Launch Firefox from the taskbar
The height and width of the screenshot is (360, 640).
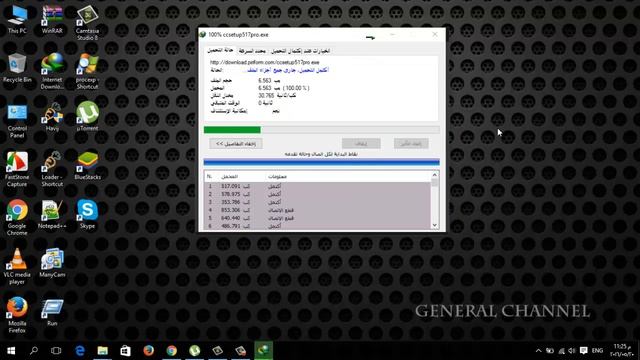(x=149, y=351)
